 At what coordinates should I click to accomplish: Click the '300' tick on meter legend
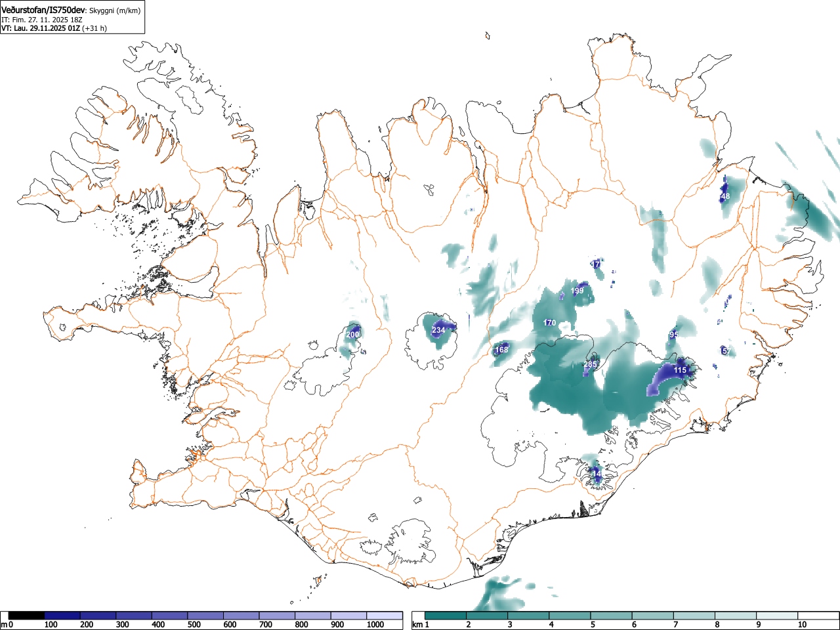[x=122, y=625]
